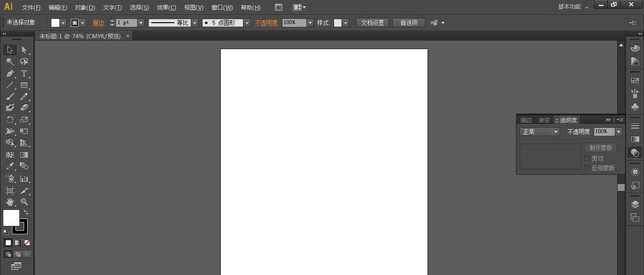This screenshot has width=644, height=275.
Task: Select the Magic Wand tool
Action: [10, 61]
